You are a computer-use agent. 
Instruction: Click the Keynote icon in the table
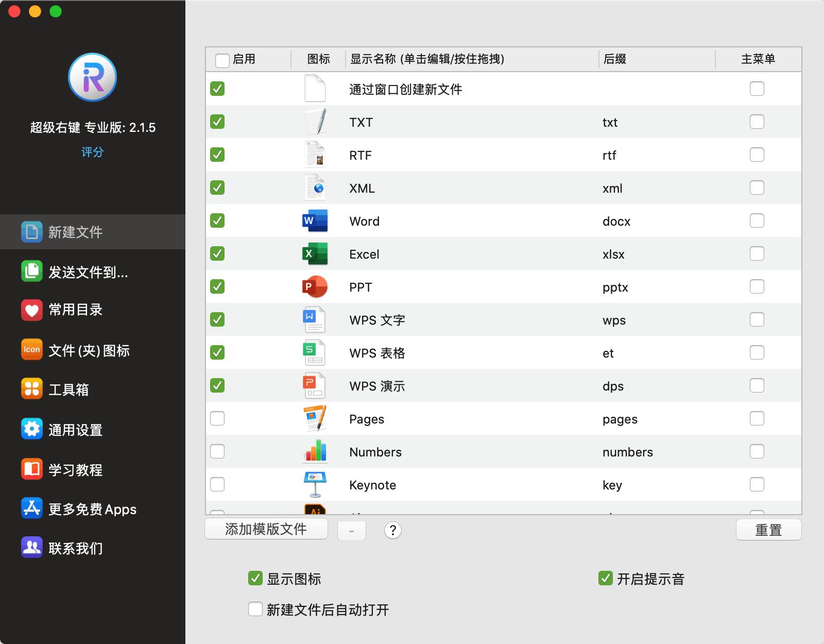pos(315,485)
